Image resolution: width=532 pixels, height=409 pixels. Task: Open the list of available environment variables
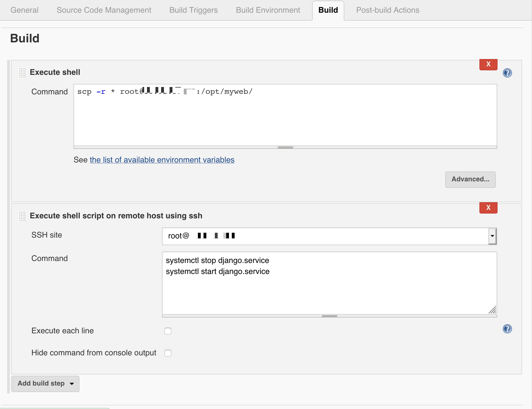pos(162,160)
